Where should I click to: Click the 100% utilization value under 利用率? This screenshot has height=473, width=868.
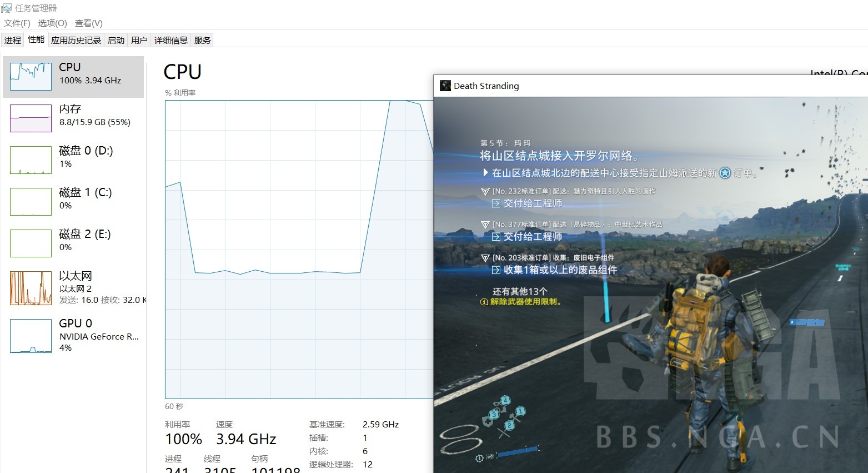pos(184,439)
